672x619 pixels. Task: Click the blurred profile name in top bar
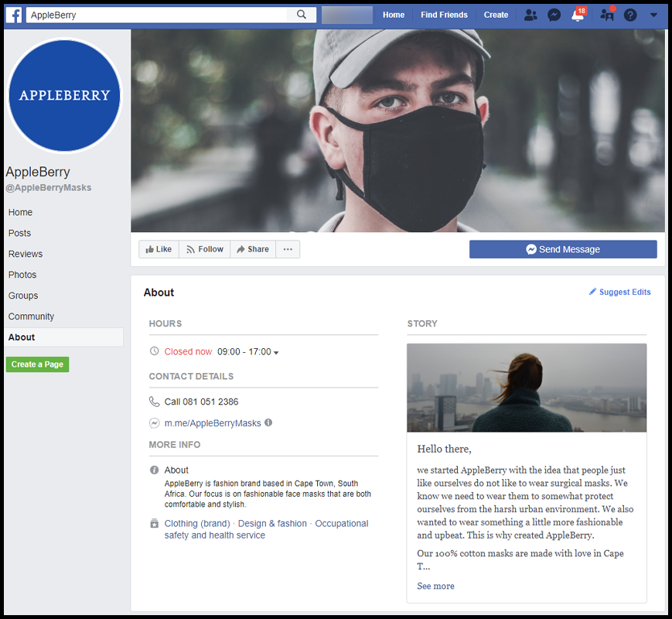tap(347, 15)
